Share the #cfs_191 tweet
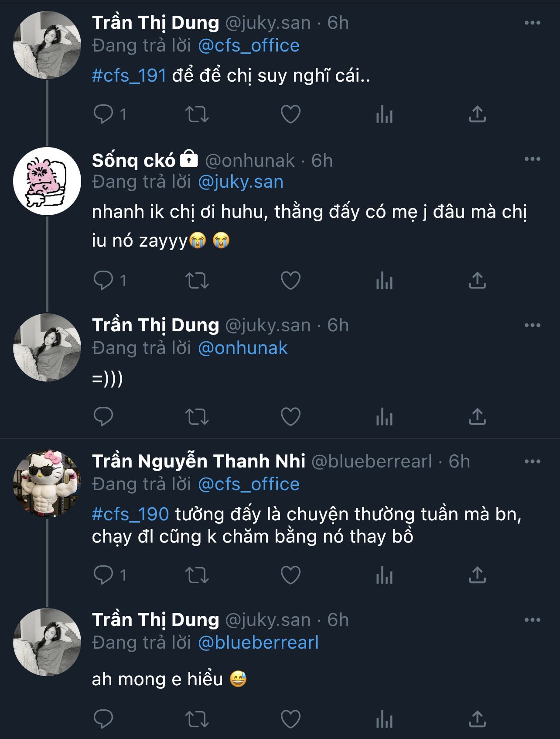The image size is (560, 739). [477, 114]
